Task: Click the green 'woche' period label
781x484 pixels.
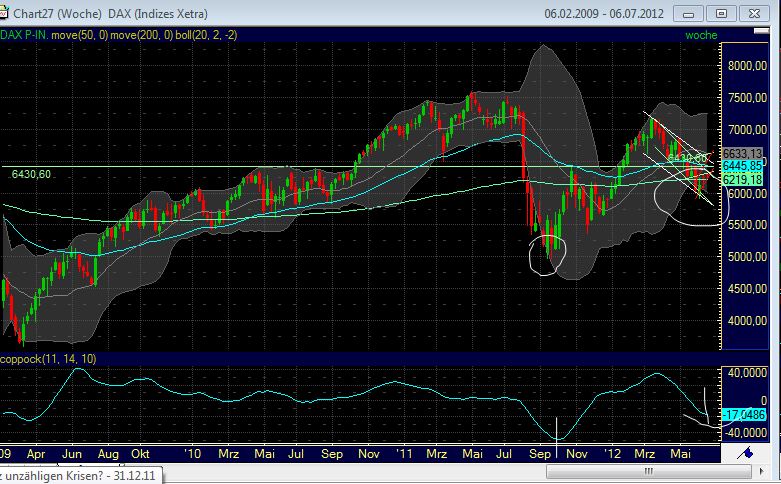Action: click(x=701, y=35)
